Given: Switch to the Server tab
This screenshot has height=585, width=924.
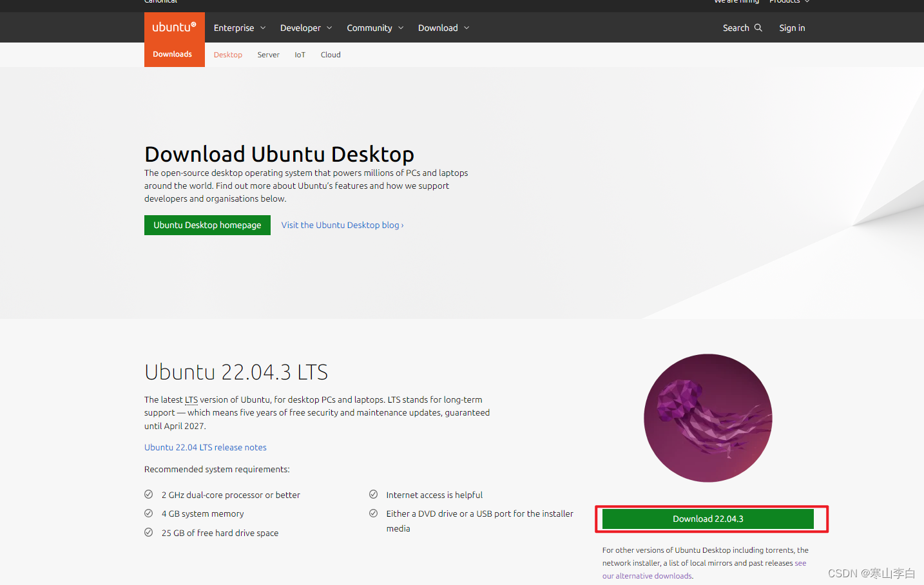Looking at the screenshot, I should (268, 55).
